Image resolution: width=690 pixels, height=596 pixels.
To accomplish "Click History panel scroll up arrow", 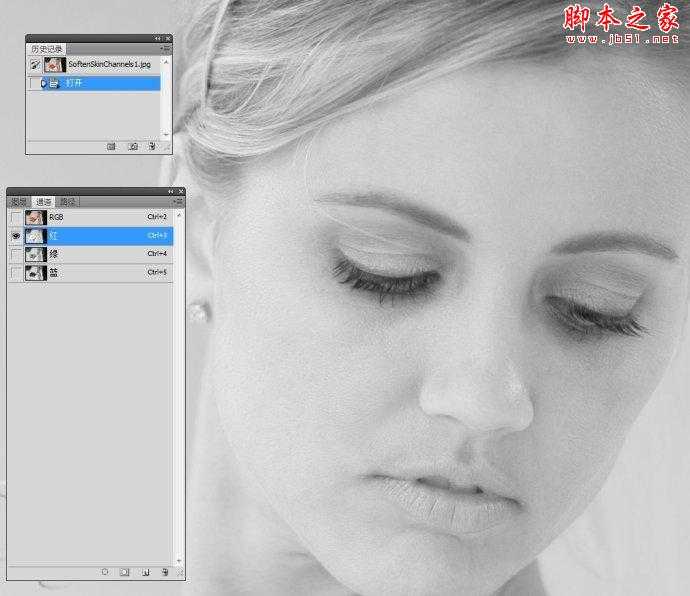I will [x=166, y=62].
